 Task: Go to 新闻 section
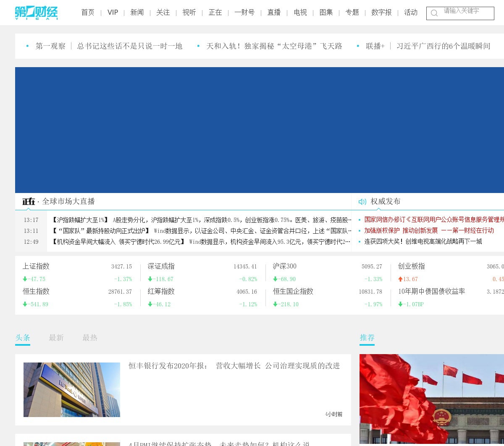tap(137, 13)
